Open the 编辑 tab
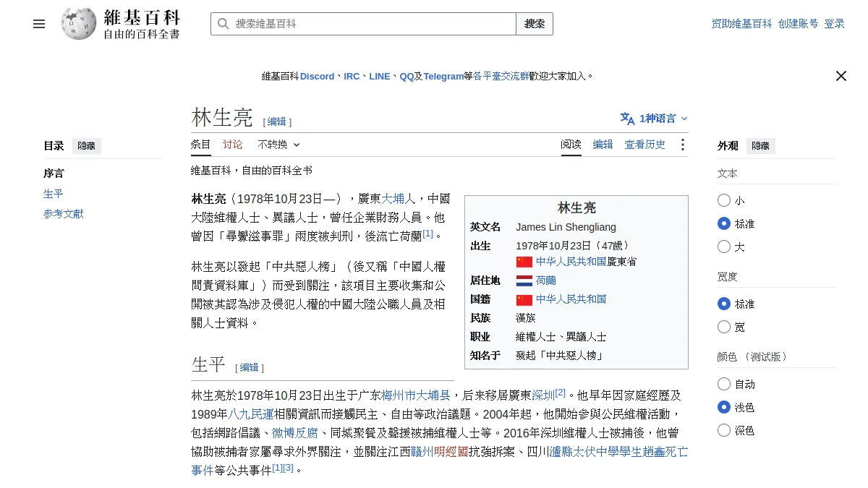 click(603, 145)
